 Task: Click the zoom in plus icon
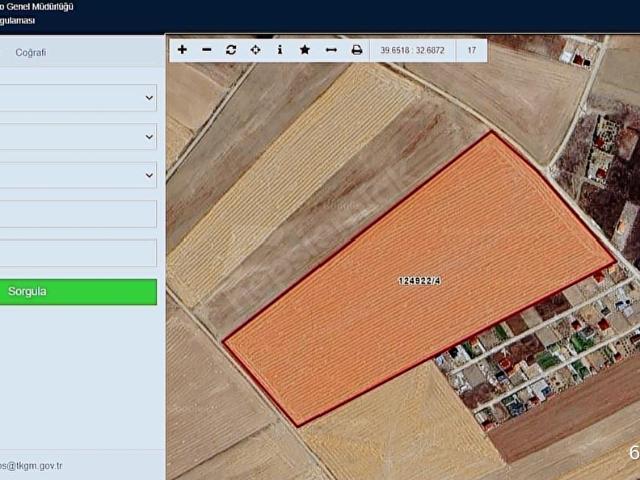pyautogui.click(x=182, y=49)
